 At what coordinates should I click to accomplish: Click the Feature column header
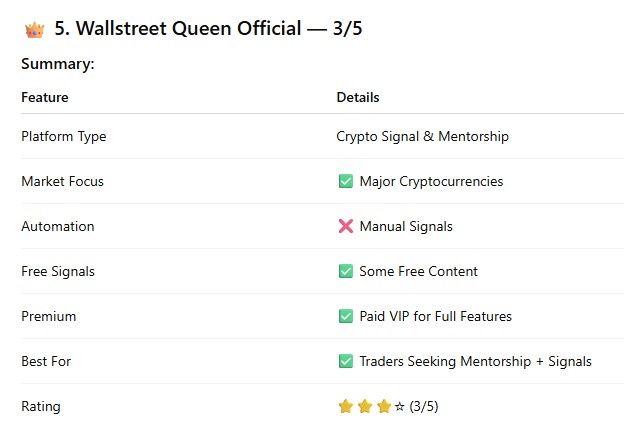point(45,98)
